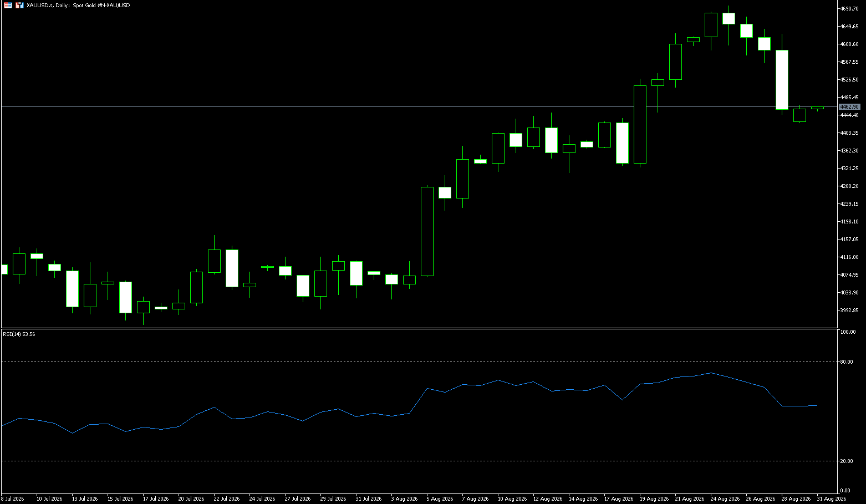
Task: Select the 4526.50 price level
Action: coord(849,80)
